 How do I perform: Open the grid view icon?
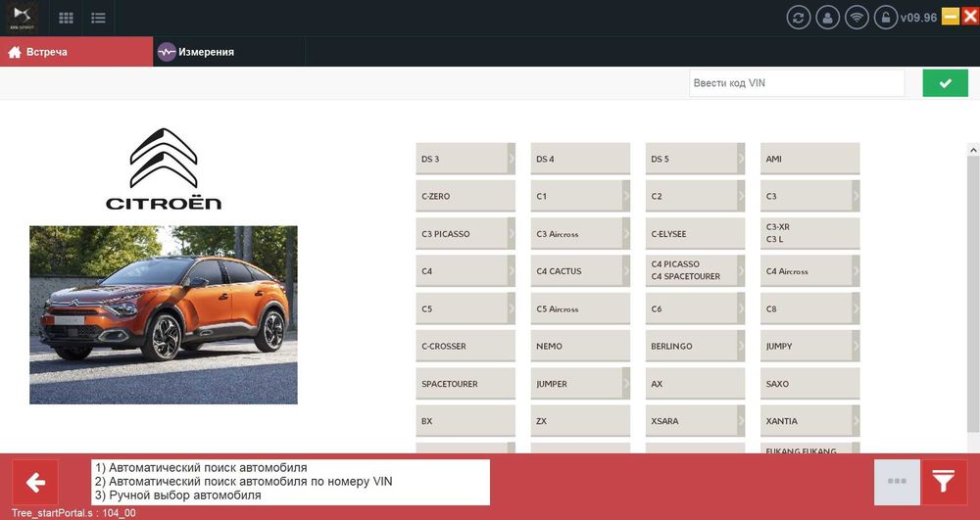[66, 18]
